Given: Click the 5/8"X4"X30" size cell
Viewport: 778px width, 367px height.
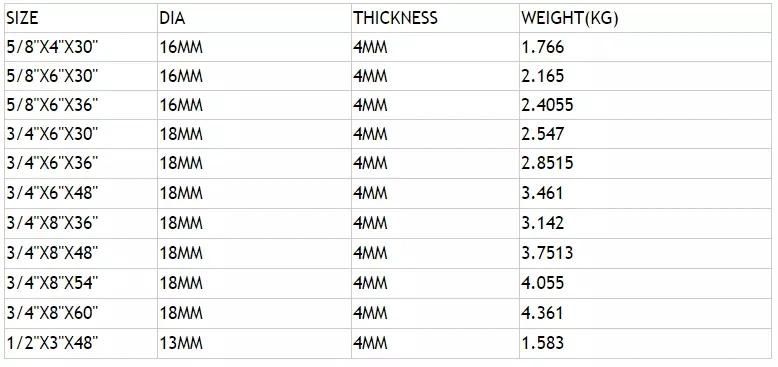Looking at the screenshot, I should point(81,47).
